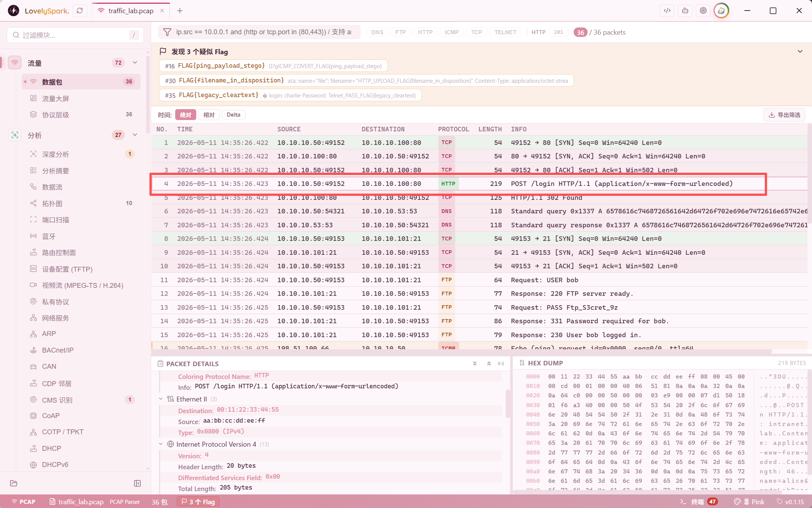Screen dimensions: 812x508
Task: Toggle the DNS protocol filter chip
Action: [377, 32]
